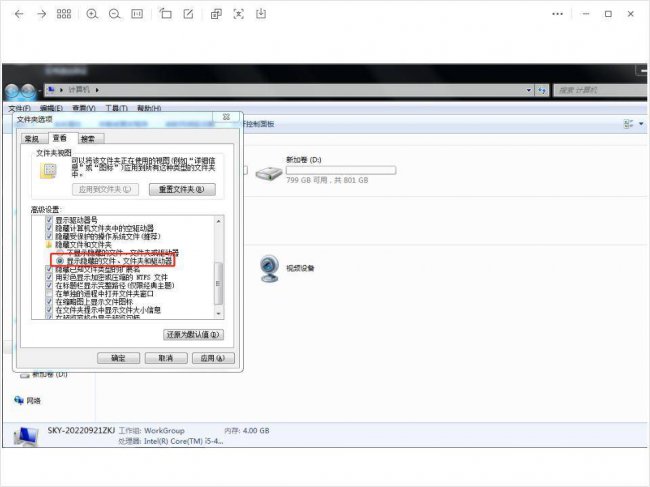650x487 pixels.
Task: Click the 重置文件夹(R) button
Action: [x=182, y=189]
